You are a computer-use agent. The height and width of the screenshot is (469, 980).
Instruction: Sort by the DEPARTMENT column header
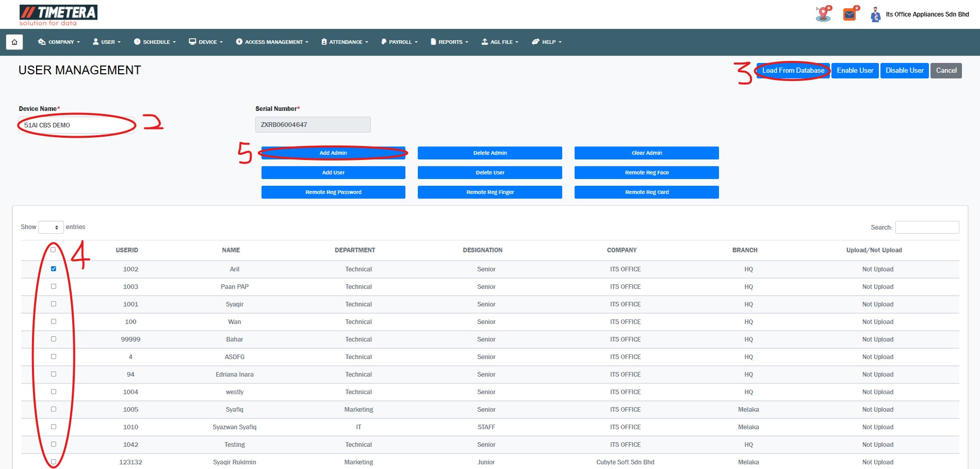coord(355,250)
